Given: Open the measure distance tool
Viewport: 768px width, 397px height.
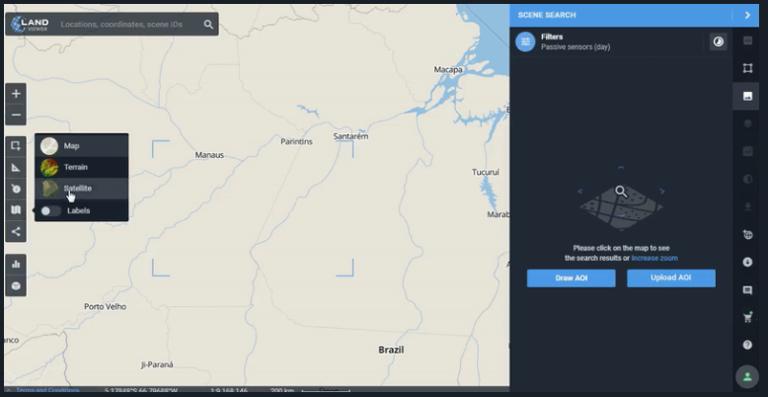Looking at the screenshot, I should pyautogui.click(x=16, y=168).
